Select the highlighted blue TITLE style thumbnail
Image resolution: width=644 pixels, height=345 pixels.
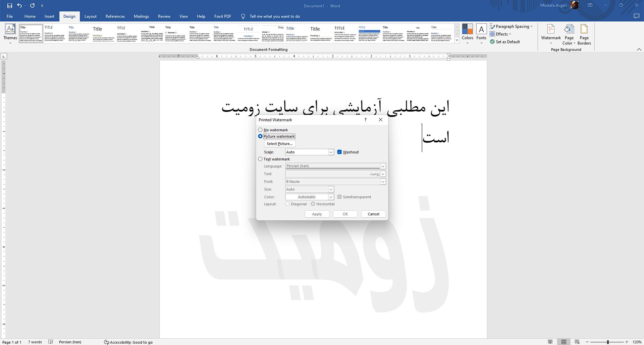[x=369, y=33]
